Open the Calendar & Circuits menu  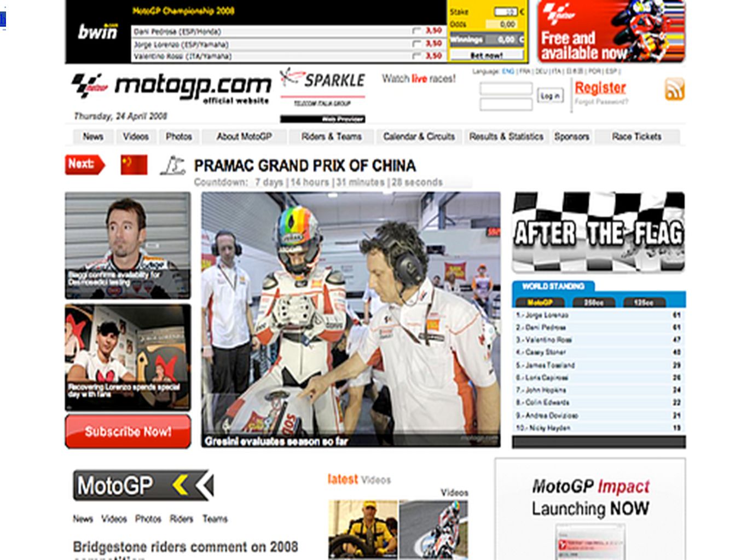coord(419,136)
